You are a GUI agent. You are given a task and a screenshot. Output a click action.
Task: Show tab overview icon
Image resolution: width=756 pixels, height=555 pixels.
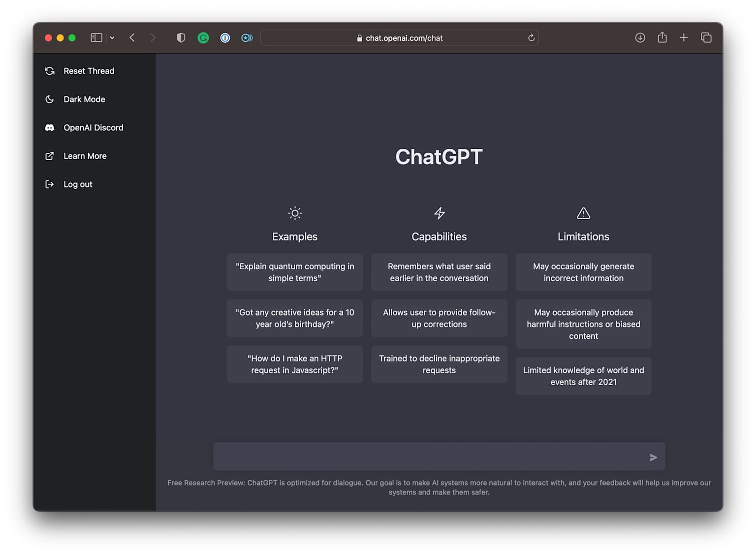pos(706,38)
